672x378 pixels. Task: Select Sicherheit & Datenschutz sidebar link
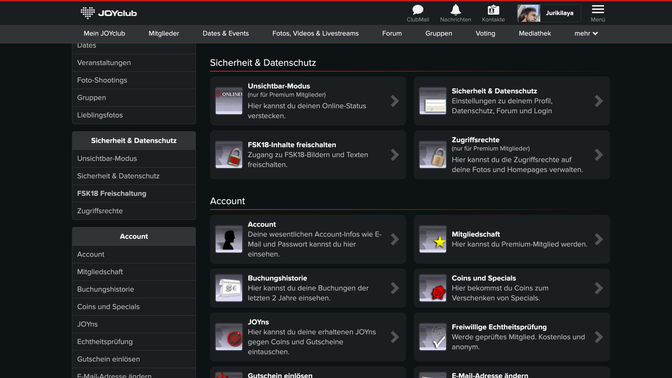[x=134, y=176]
